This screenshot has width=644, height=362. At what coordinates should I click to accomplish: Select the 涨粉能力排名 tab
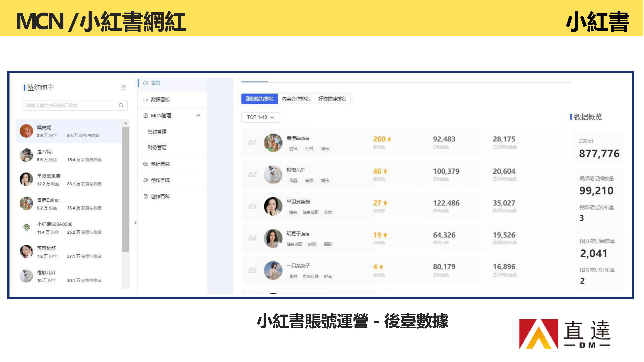click(259, 99)
